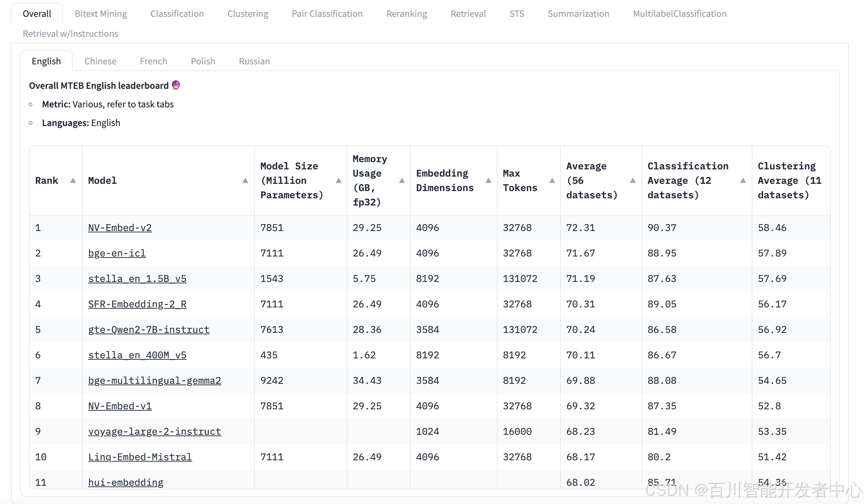Open the Pair Classification tab
The width and height of the screenshot is (864, 504).
coord(327,13)
